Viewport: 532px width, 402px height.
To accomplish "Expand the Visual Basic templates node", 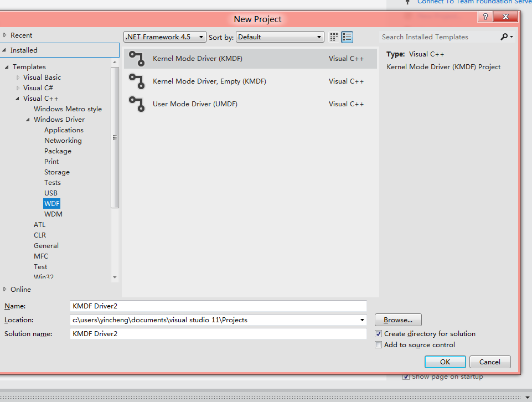I will [x=17, y=77].
